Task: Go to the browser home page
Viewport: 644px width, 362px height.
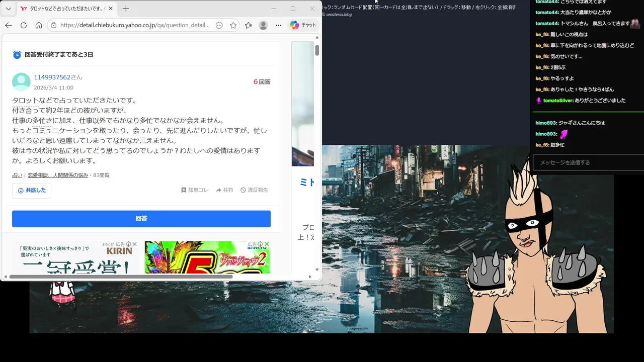Action: click(39, 25)
